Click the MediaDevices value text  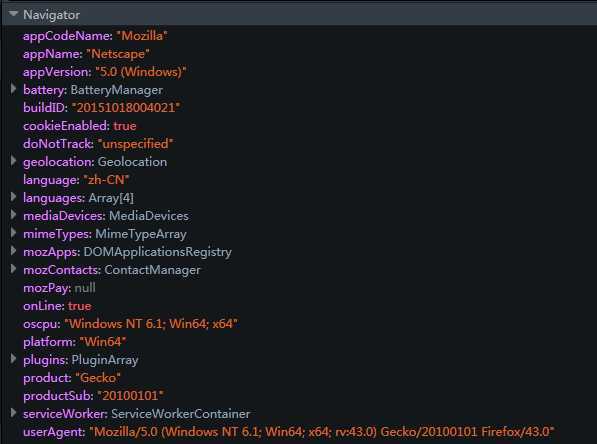pos(149,216)
